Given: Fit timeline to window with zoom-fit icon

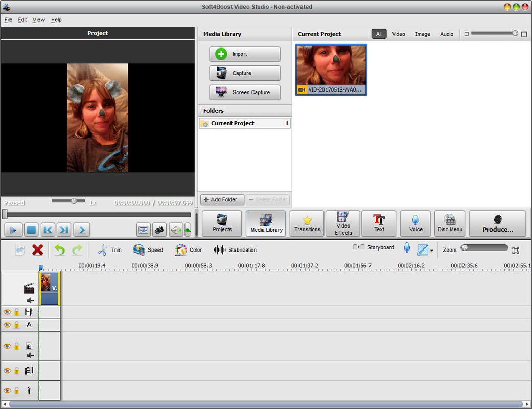Looking at the screenshot, I should point(516,250).
